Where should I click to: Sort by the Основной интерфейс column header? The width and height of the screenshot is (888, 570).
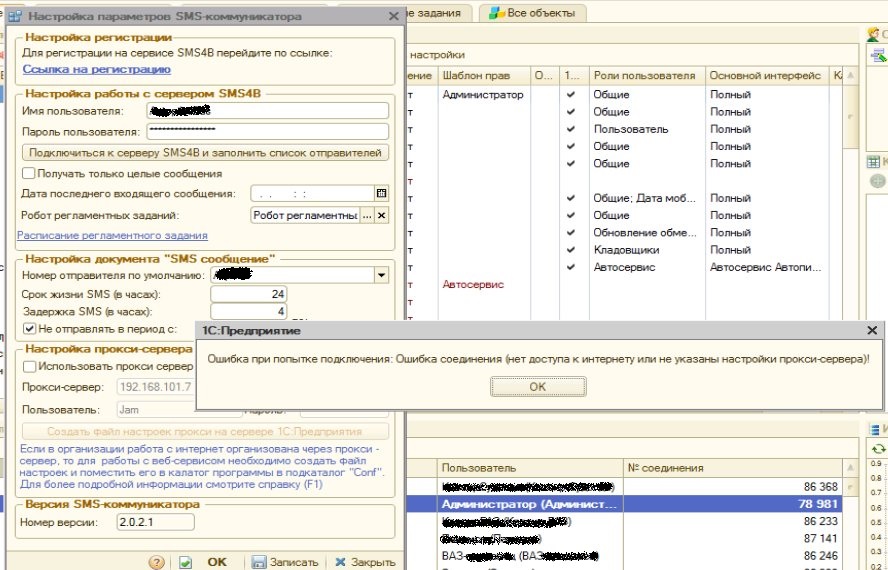pos(767,75)
